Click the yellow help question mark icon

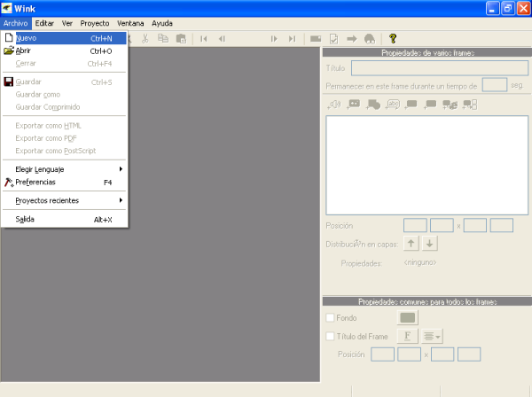tap(393, 38)
